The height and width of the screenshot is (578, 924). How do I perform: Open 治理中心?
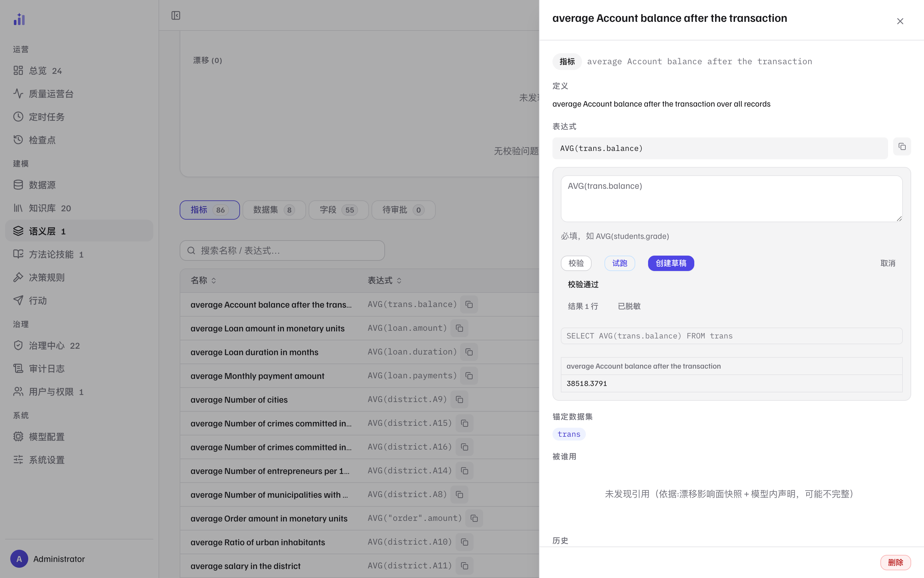pos(79,346)
